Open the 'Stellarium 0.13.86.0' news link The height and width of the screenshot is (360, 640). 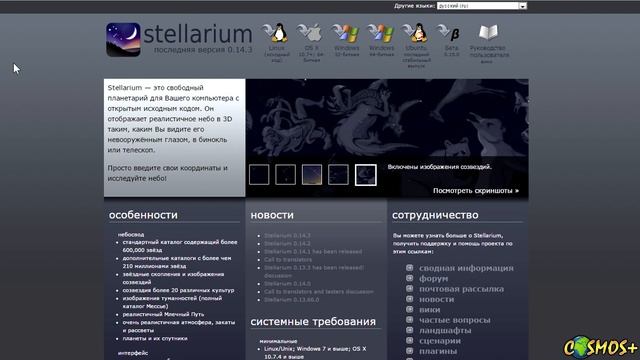pos(291,300)
